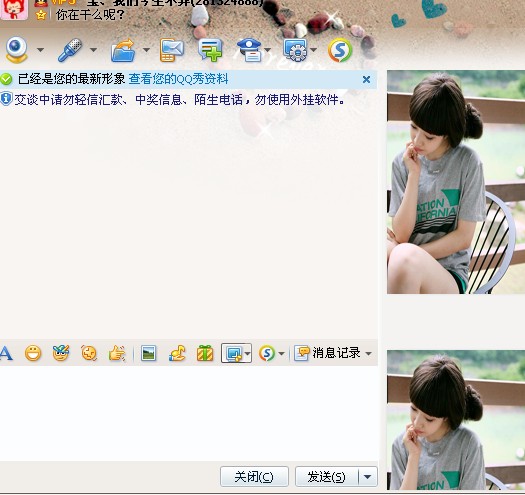
Task: Expand the 消息记录 dropdown arrow
Action: [368, 353]
